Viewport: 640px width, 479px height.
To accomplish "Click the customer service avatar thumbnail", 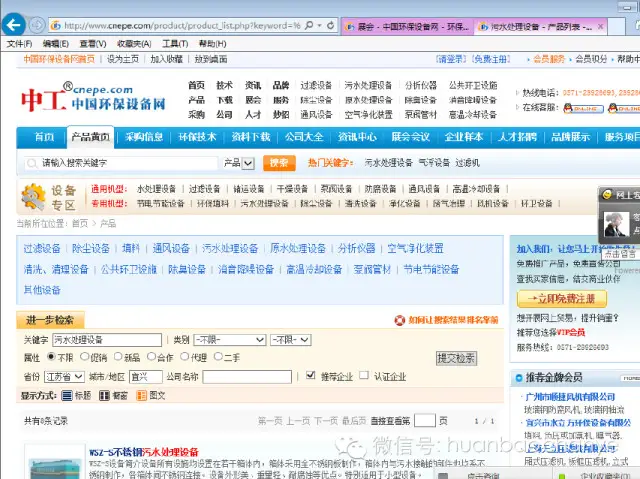I will [616, 224].
